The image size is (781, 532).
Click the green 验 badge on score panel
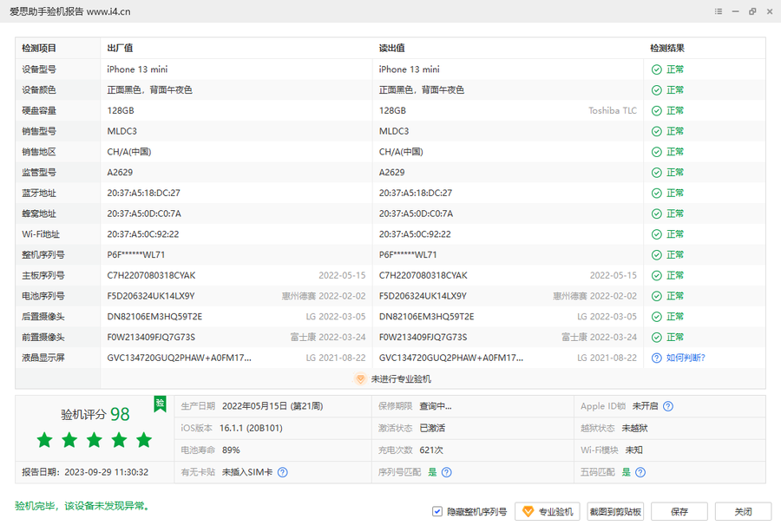coord(160,403)
